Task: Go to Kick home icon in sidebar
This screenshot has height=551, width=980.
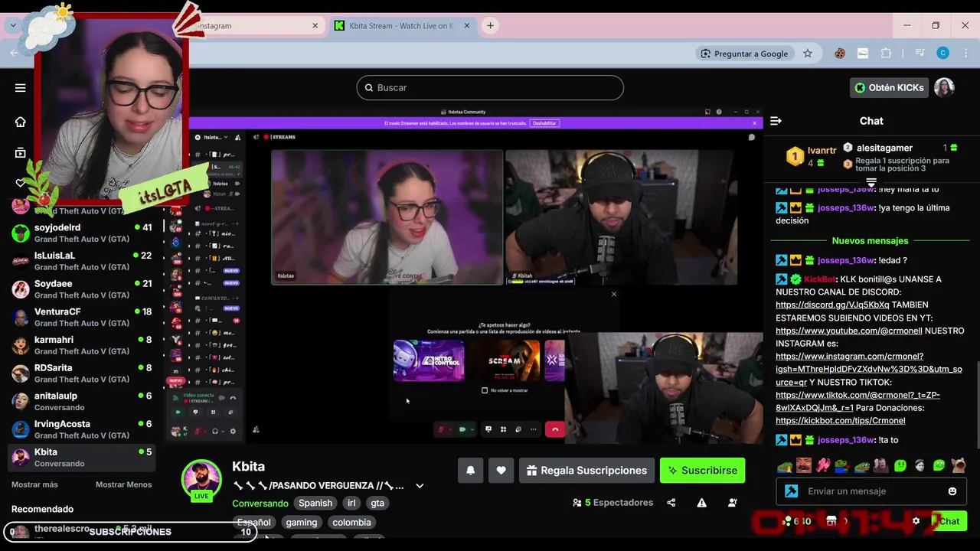Action: [21, 122]
